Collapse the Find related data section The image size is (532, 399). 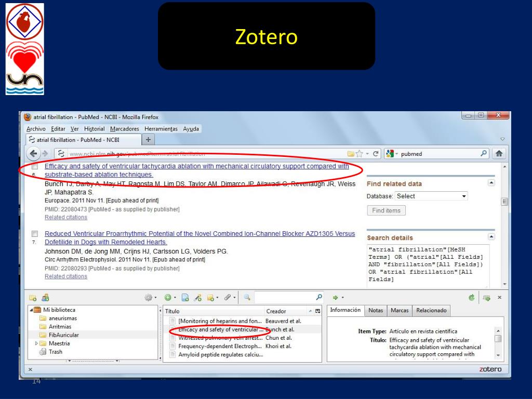[x=491, y=183]
